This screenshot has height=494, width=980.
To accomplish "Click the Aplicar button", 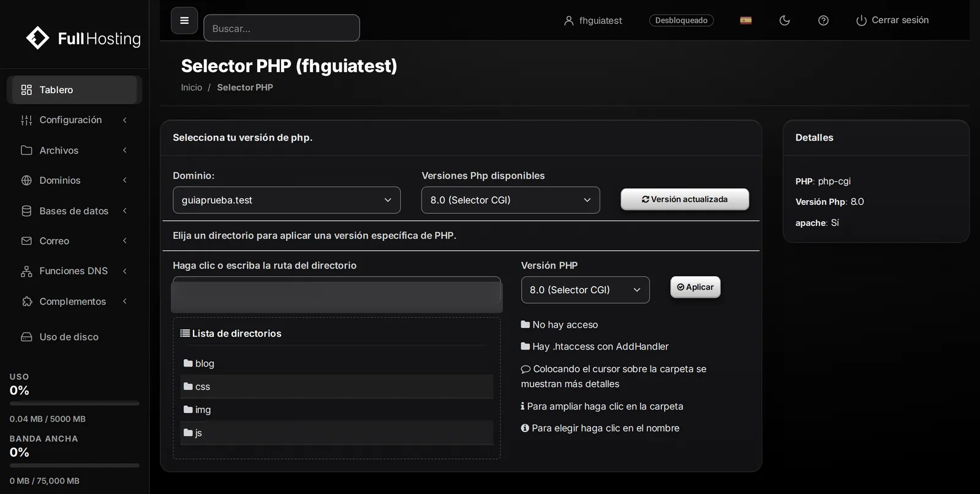I will pyautogui.click(x=695, y=287).
